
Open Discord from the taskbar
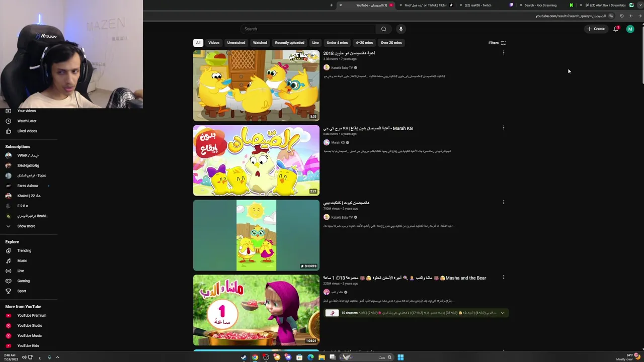288,357
